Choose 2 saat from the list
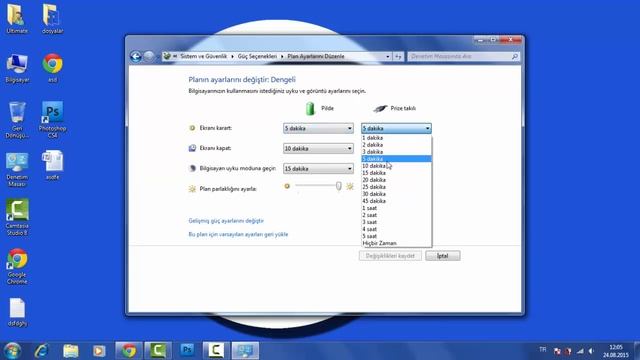This screenshot has width=640, height=360. (x=396, y=215)
